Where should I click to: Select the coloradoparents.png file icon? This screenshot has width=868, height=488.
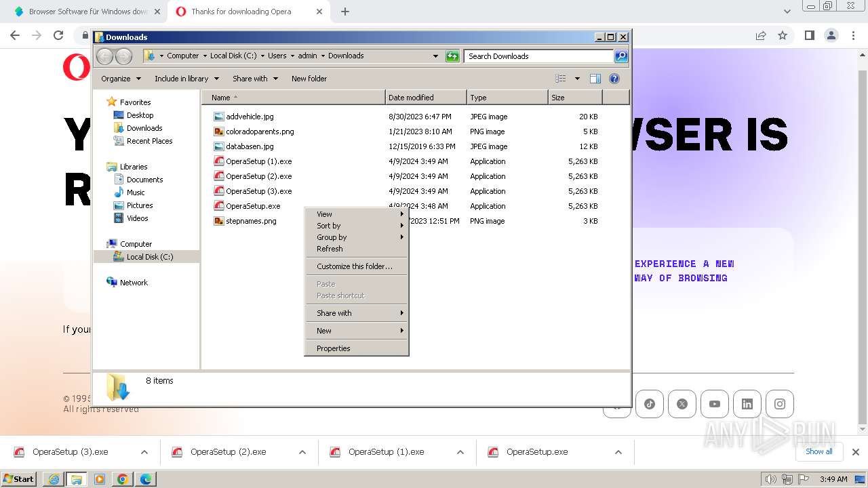tap(219, 131)
